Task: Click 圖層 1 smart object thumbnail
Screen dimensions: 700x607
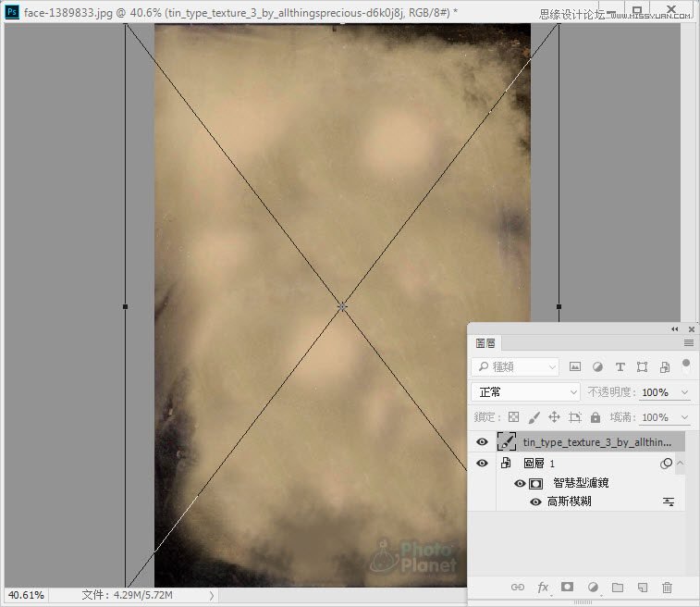Action: (x=506, y=463)
